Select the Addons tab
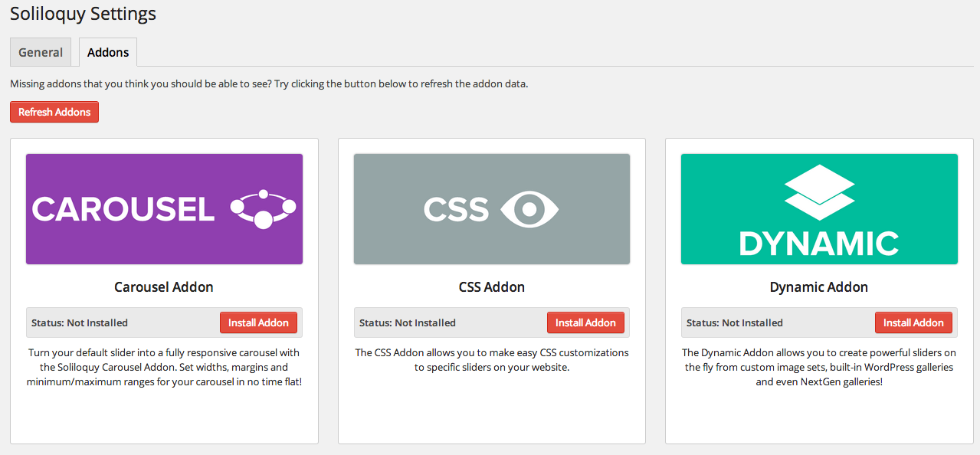The width and height of the screenshot is (980, 455). tap(108, 52)
